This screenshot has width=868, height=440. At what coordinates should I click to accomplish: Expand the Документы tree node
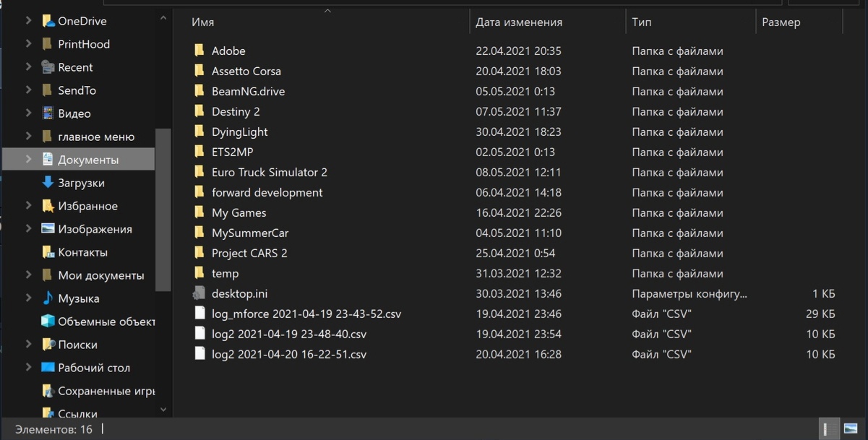coord(28,160)
